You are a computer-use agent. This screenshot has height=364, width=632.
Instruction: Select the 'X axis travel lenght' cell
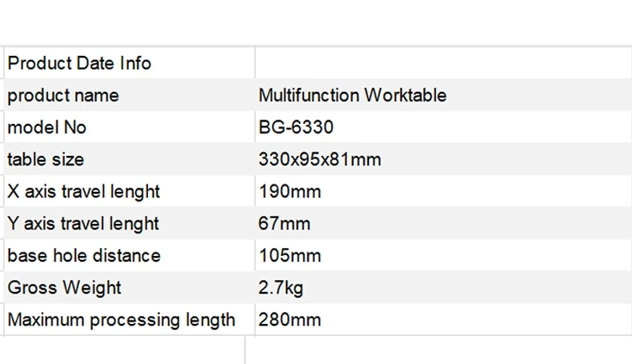tap(84, 191)
